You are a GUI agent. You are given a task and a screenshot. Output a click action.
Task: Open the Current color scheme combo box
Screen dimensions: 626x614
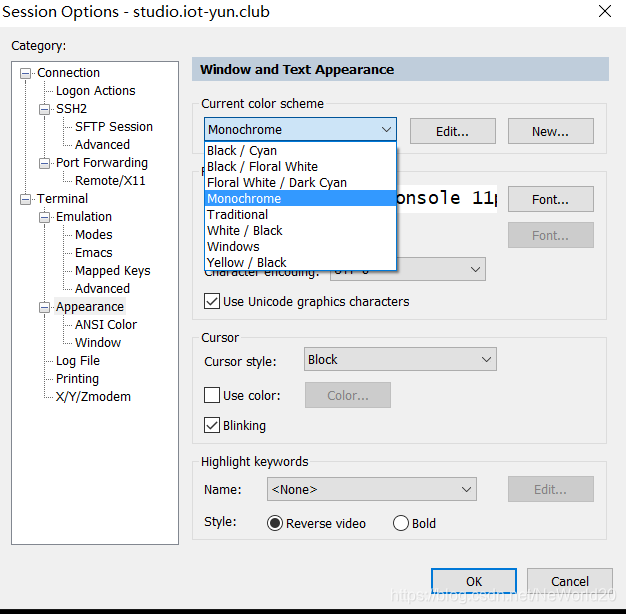300,129
